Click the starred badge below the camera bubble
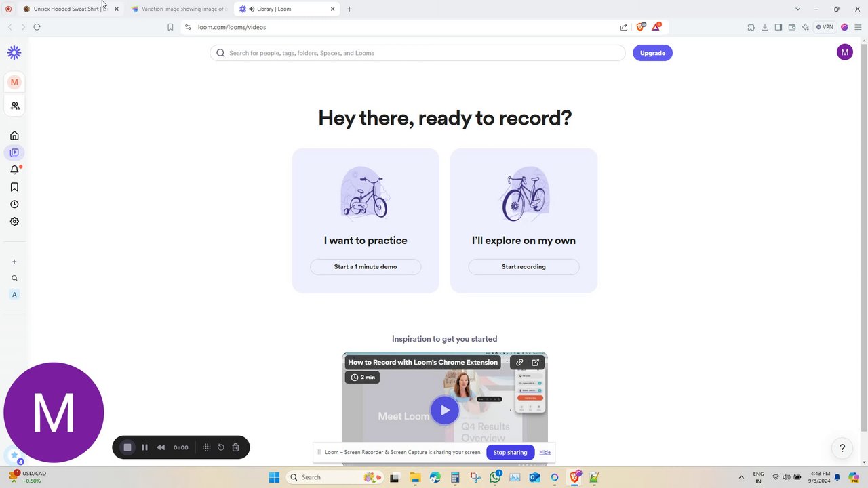The width and height of the screenshot is (868, 488). (14, 457)
